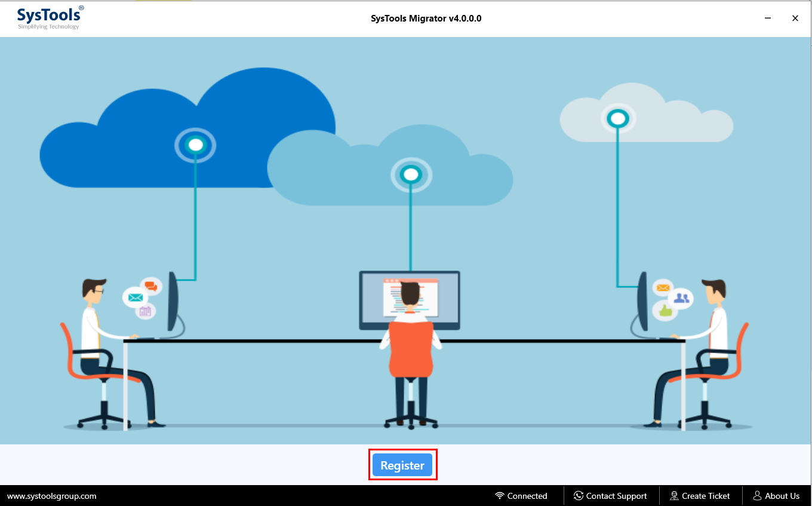Click the Create Ticket agent icon

point(674,496)
